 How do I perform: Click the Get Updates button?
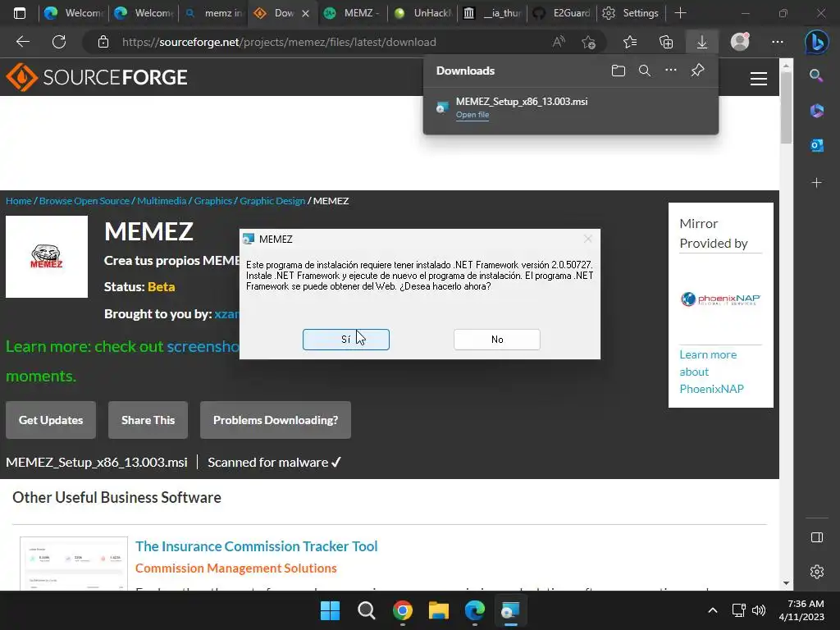pyautogui.click(x=51, y=420)
